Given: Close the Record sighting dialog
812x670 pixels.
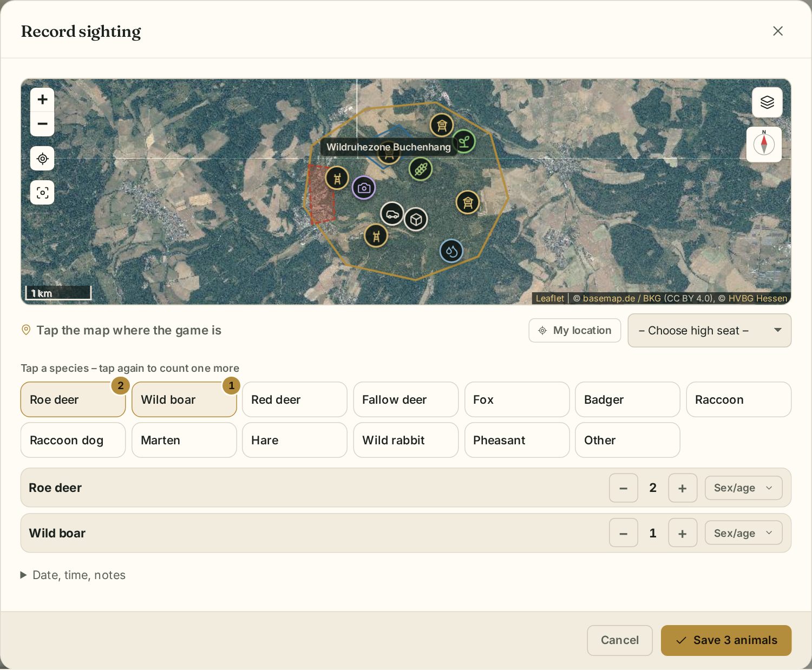Looking at the screenshot, I should pos(778,31).
